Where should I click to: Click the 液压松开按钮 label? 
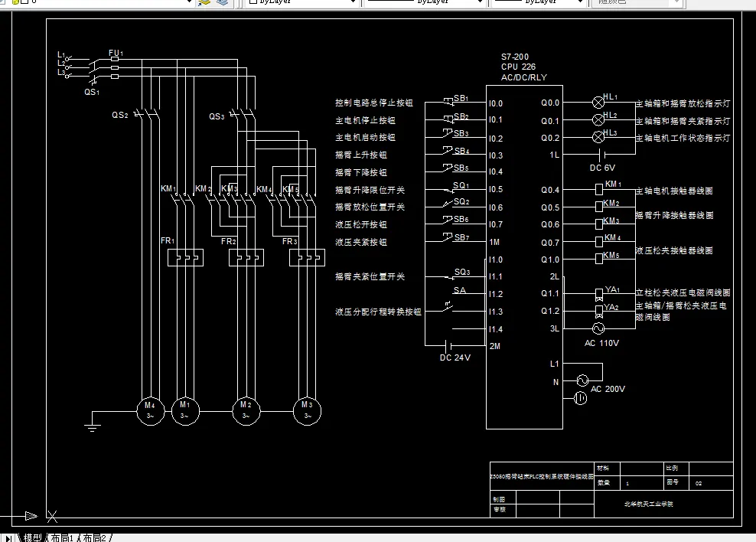(x=361, y=225)
